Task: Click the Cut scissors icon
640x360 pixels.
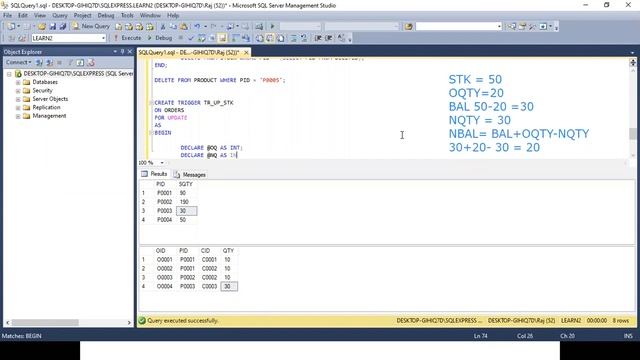Action: (162, 27)
